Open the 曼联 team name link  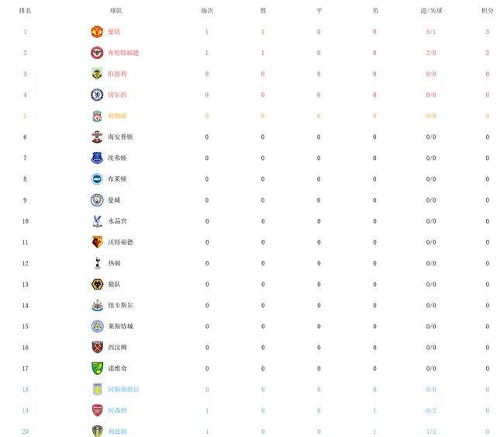coord(114,32)
